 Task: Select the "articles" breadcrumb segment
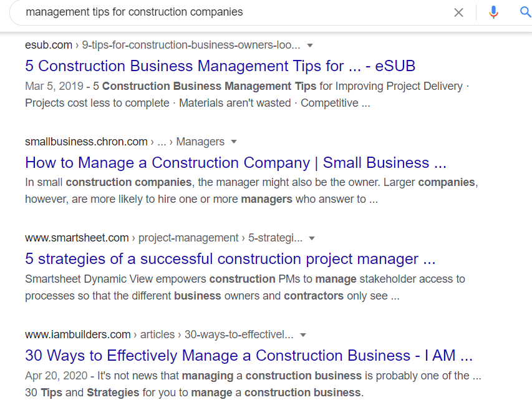158,334
